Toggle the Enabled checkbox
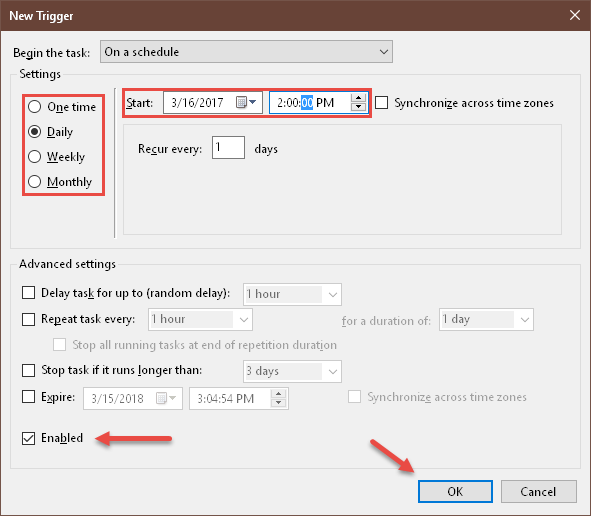This screenshot has width=591, height=516. pos(28,438)
